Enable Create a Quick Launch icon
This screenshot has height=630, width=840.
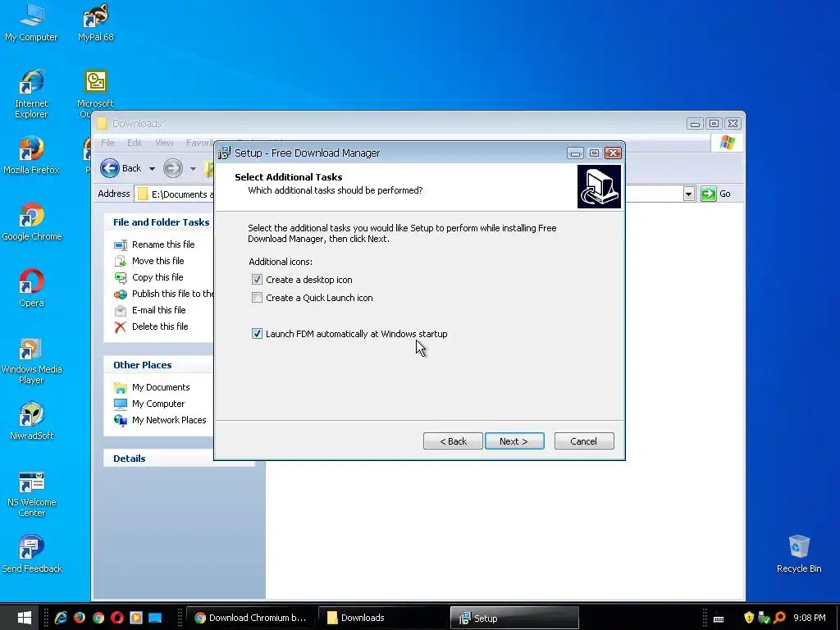pos(257,298)
